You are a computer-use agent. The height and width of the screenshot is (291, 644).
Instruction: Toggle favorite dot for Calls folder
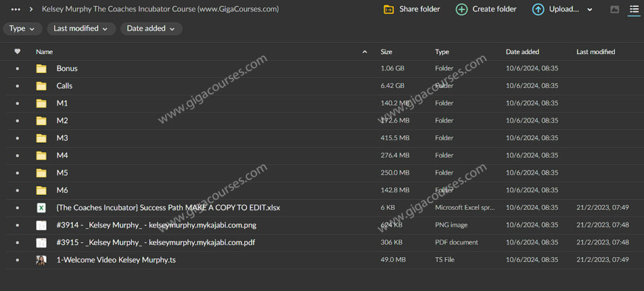(x=17, y=86)
